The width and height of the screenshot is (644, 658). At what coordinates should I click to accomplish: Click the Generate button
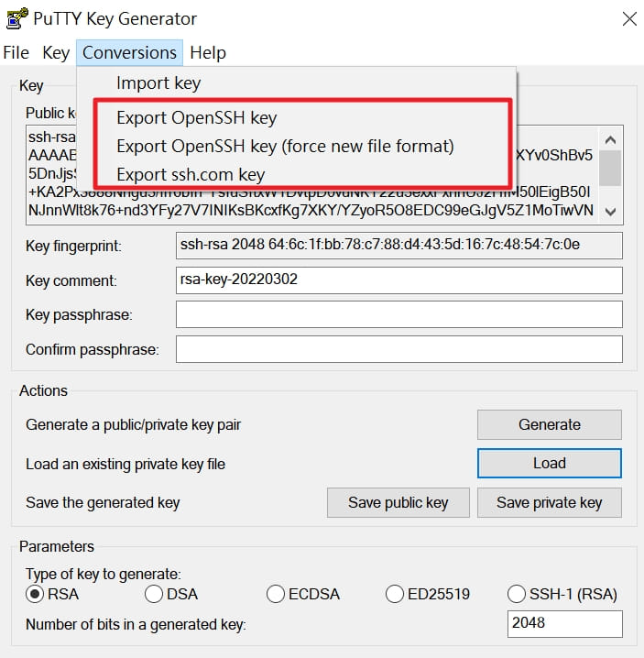tap(549, 424)
